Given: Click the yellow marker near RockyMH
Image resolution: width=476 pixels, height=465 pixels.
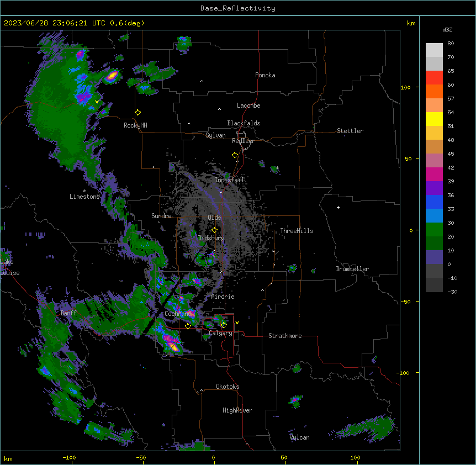Looking at the screenshot, I should pyautogui.click(x=138, y=112).
